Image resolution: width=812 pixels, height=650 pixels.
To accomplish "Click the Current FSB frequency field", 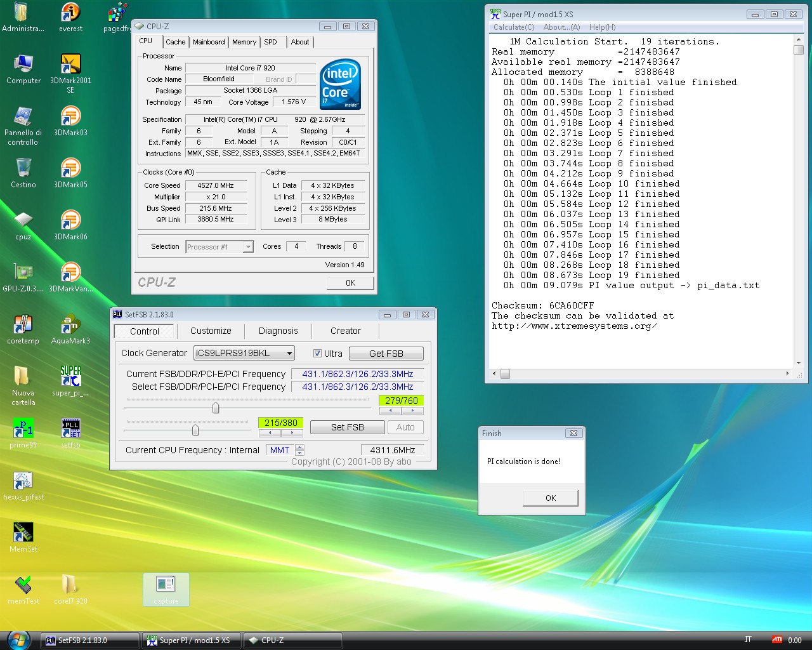I will [357, 374].
